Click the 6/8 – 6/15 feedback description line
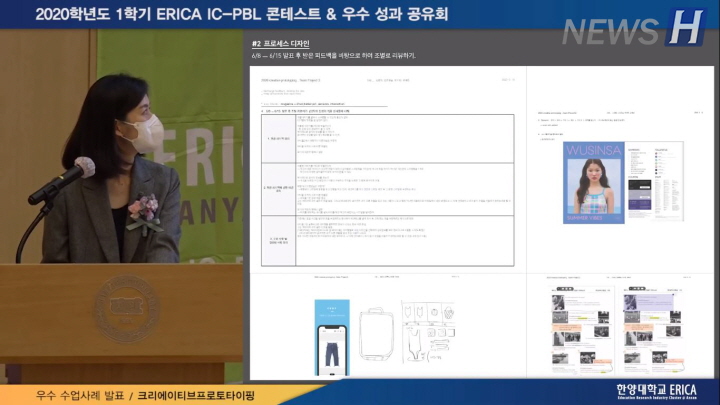The width and height of the screenshot is (720, 405). [x=333, y=55]
